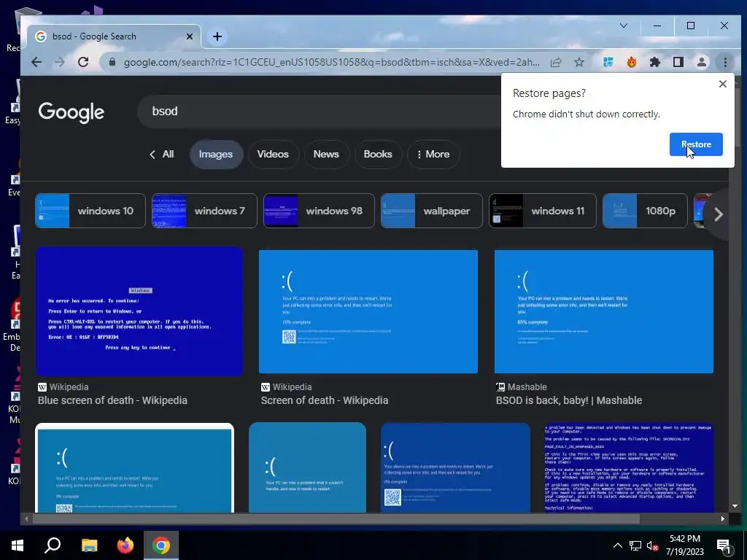Filter images by windows 11 chip
The image size is (747, 560).
(543, 211)
